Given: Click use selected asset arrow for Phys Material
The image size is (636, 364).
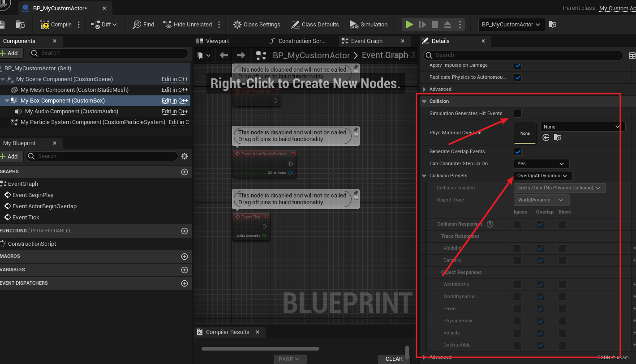Looking at the screenshot, I should (x=546, y=138).
